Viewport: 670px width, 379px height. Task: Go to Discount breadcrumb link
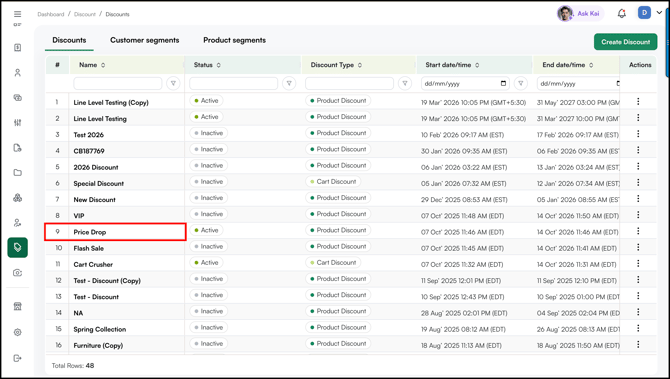[x=85, y=14]
